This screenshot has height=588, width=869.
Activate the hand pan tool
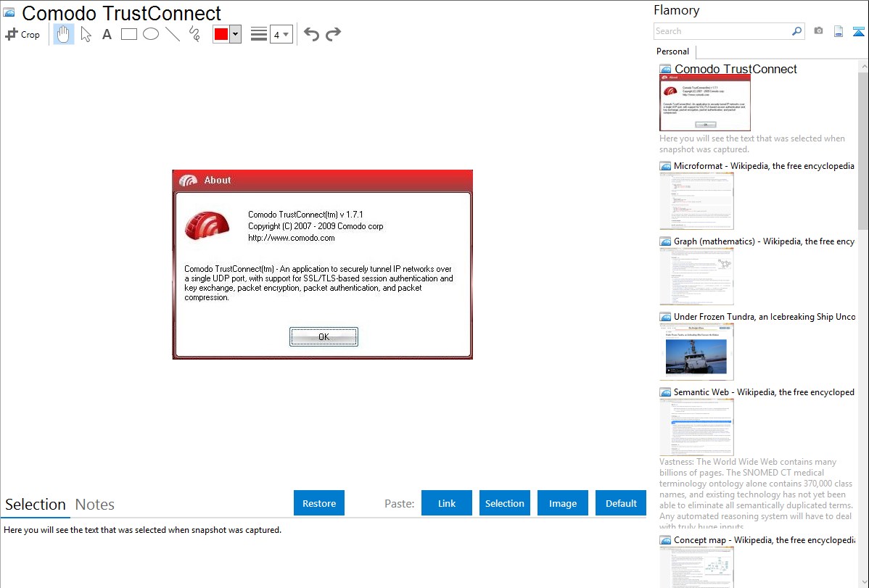63,34
